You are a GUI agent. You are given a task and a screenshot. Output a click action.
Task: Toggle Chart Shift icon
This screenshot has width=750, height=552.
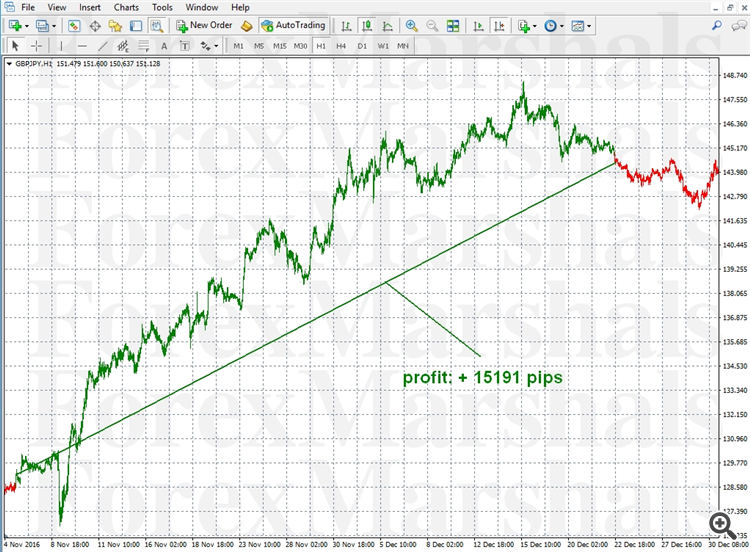coord(499,26)
